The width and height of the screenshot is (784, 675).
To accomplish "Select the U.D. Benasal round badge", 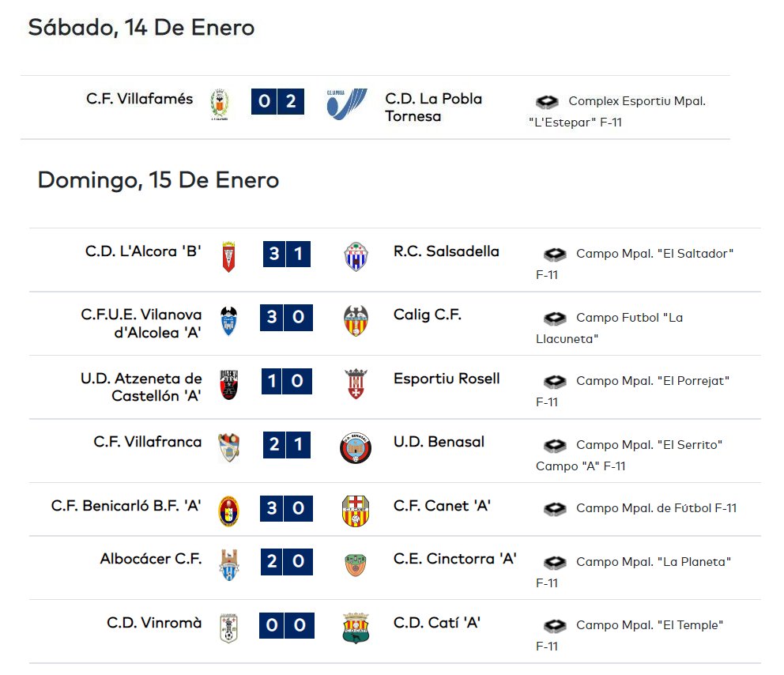I will pyautogui.click(x=356, y=447).
